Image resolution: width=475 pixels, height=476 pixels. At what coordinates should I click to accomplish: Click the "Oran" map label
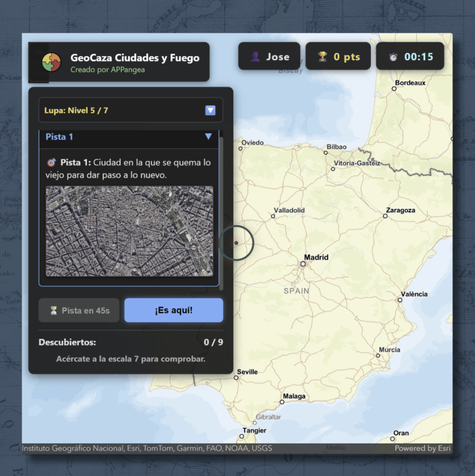[401, 433]
